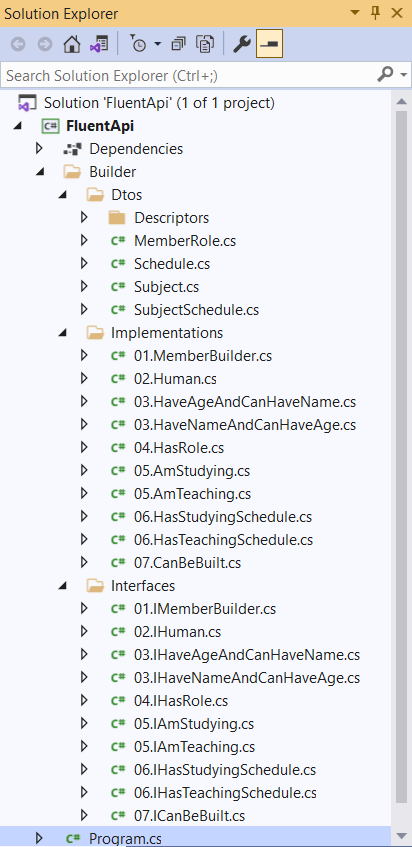The height and width of the screenshot is (847, 412).
Task: Focus the Search Solution Explorer field
Action: click(x=187, y=75)
